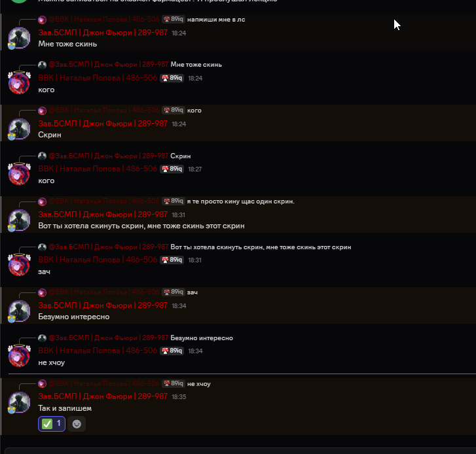Open the avatar next to 'Так и запишем'
476x454 pixels.
19,402
